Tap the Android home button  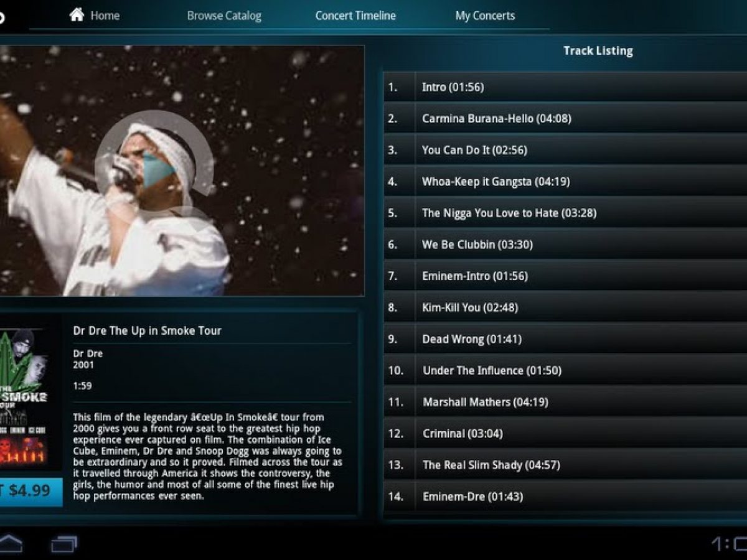pos(9,543)
